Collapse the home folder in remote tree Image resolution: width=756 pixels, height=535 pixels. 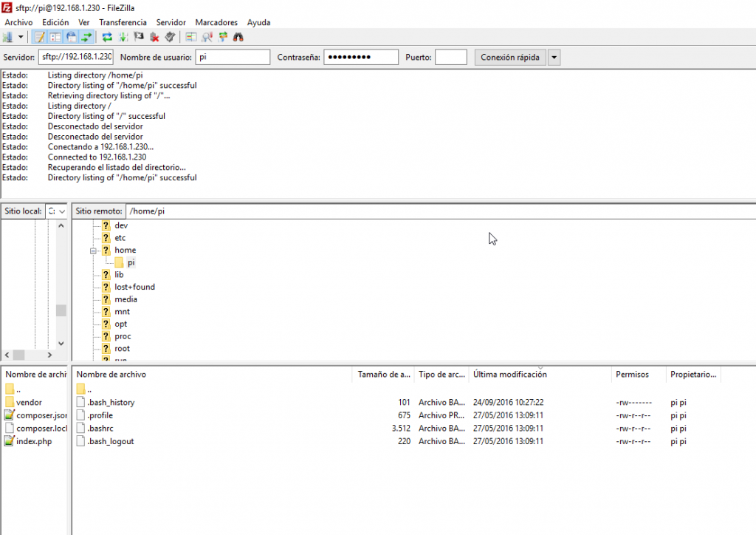pyautogui.click(x=94, y=251)
